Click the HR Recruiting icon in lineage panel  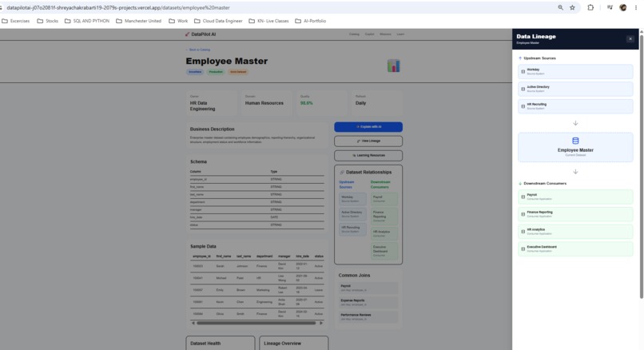(x=523, y=106)
